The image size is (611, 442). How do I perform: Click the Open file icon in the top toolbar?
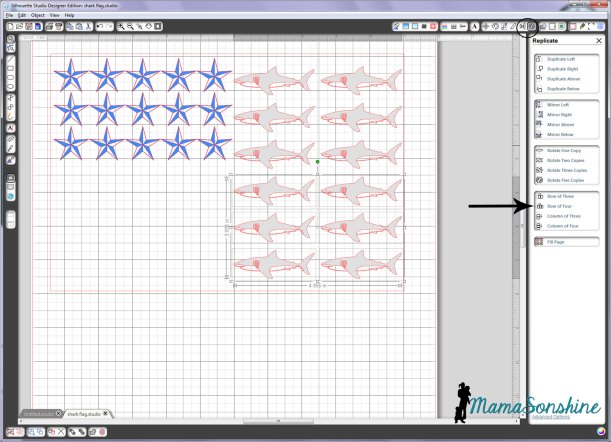pos(19,27)
